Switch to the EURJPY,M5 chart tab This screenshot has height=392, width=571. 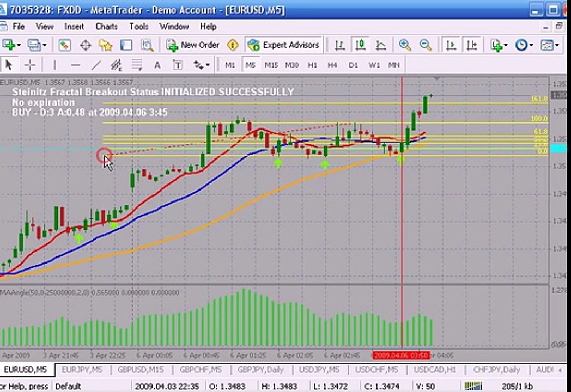click(82, 370)
